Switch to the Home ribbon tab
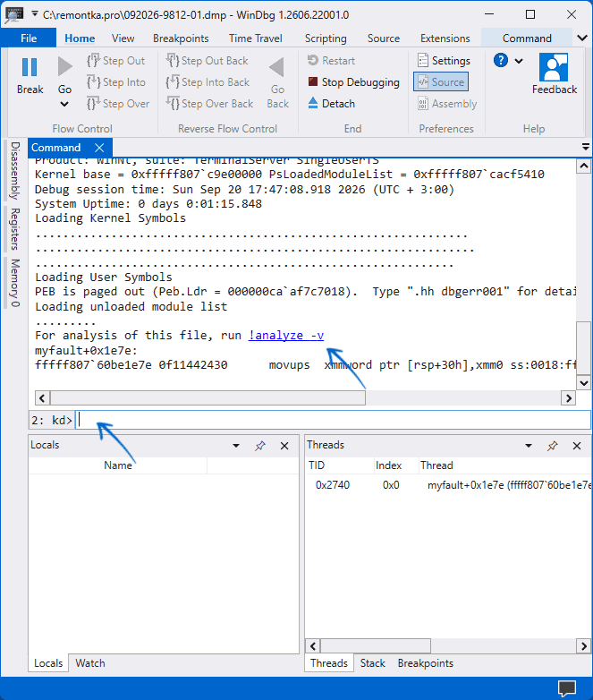The image size is (593, 700). [80, 38]
